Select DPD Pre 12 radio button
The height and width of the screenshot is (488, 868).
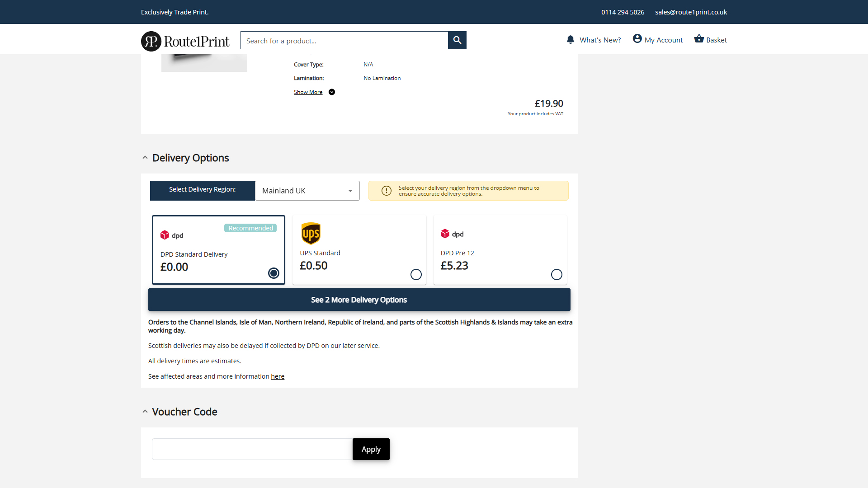click(x=557, y=274)
